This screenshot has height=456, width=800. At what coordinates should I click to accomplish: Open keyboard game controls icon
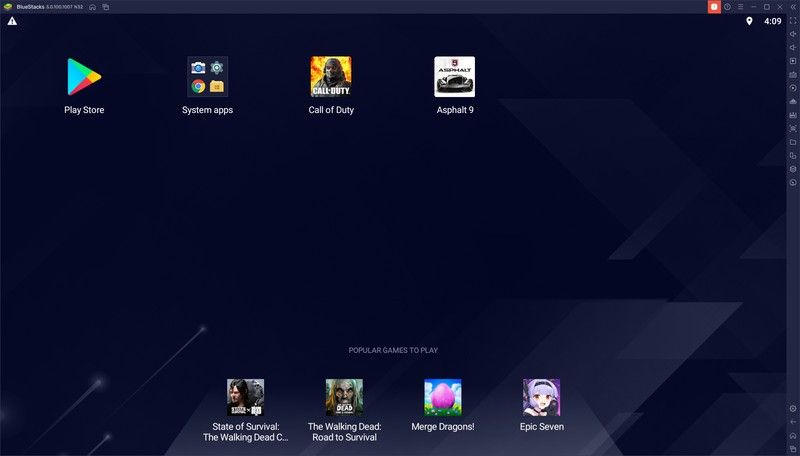793,74
